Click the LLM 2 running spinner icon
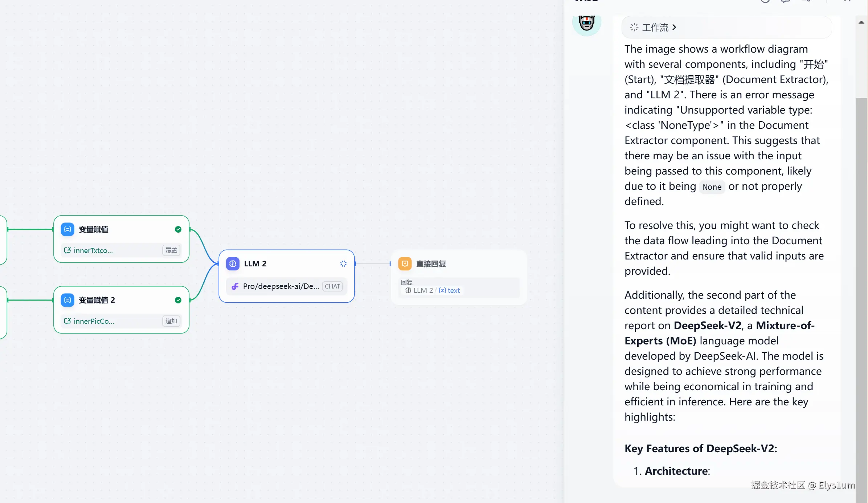This screenshot has height=503, width=868. click(x=343, y=264)
